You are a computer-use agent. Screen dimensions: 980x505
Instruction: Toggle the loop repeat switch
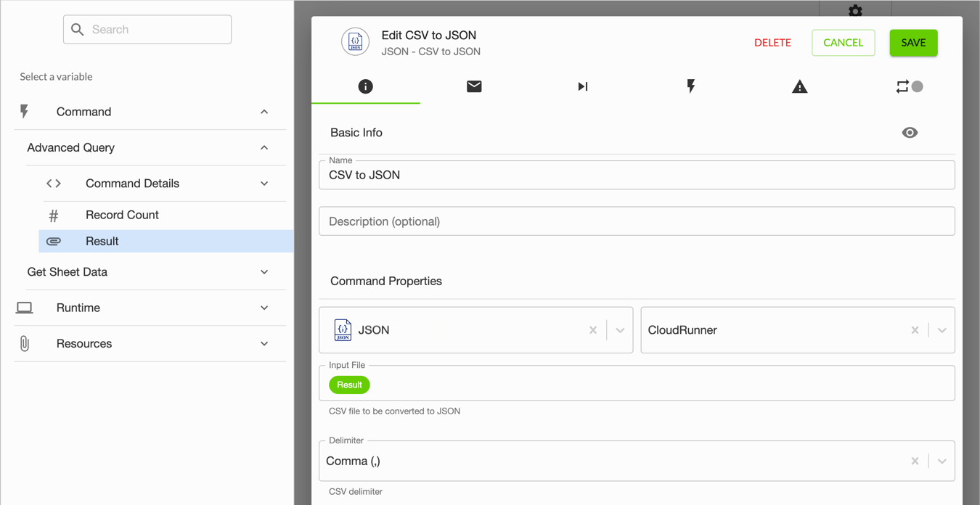tap(909, 86)
